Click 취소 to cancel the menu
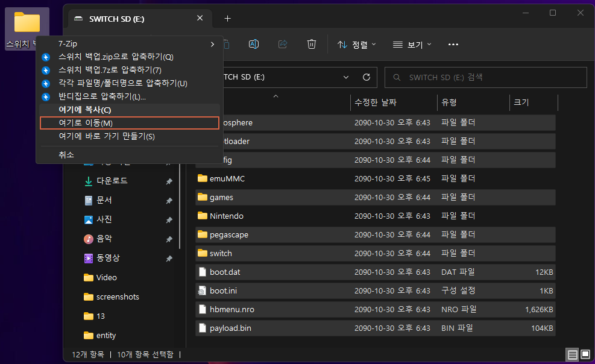Viewport: 595px width, 364px height. (130, 155)
